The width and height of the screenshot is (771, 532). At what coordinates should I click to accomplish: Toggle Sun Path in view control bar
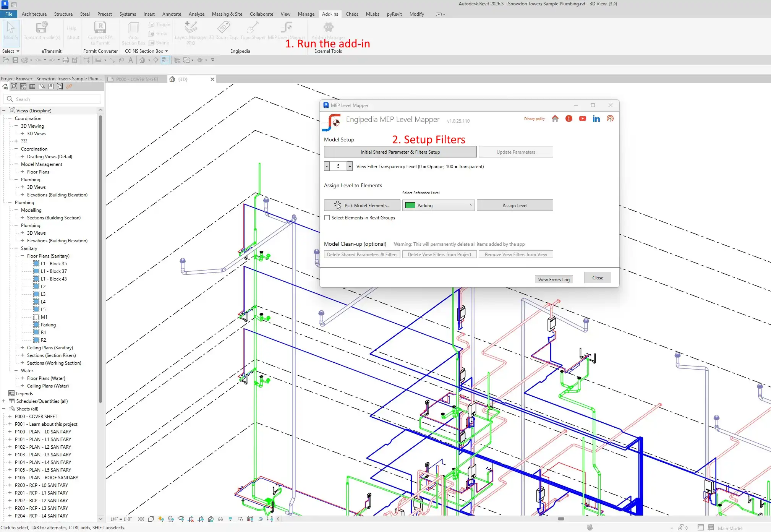coord(161,519)
